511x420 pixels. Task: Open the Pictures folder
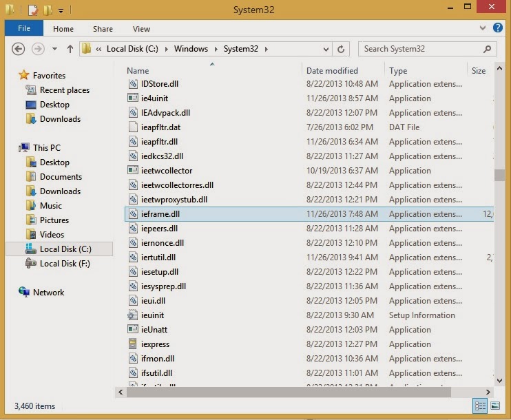point(54,220)
